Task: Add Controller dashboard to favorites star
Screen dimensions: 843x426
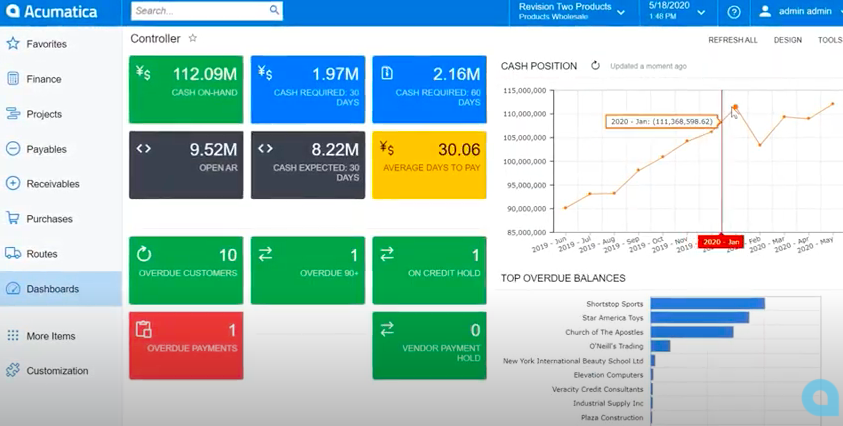Action: (192, 38)
